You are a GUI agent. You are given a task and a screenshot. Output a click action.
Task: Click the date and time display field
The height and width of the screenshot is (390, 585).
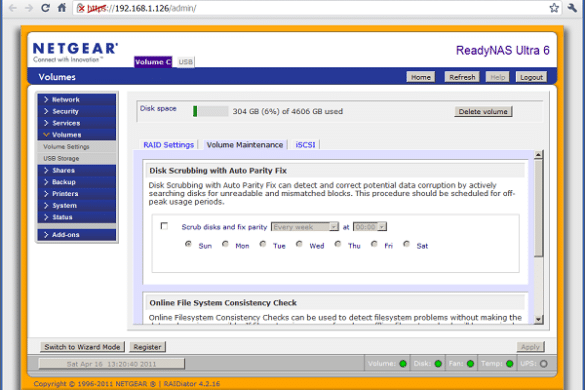click(x=112, y=364)
